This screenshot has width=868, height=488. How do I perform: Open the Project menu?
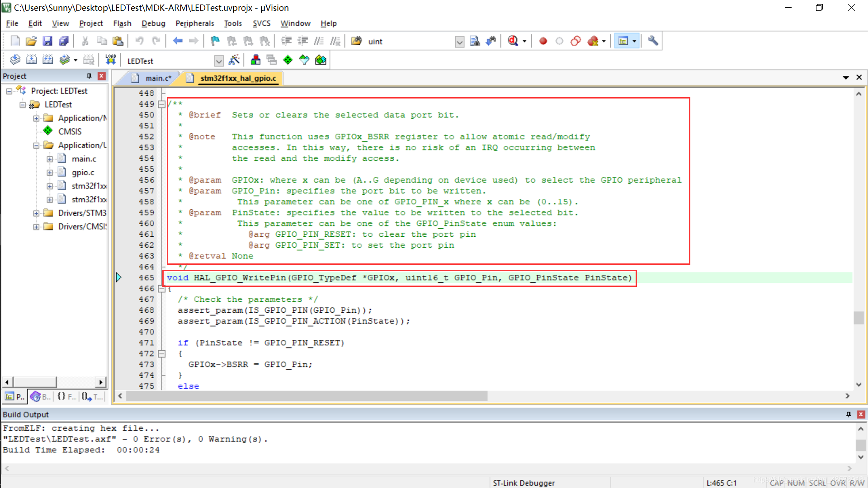pyautogui.click(x=91, y=23)
